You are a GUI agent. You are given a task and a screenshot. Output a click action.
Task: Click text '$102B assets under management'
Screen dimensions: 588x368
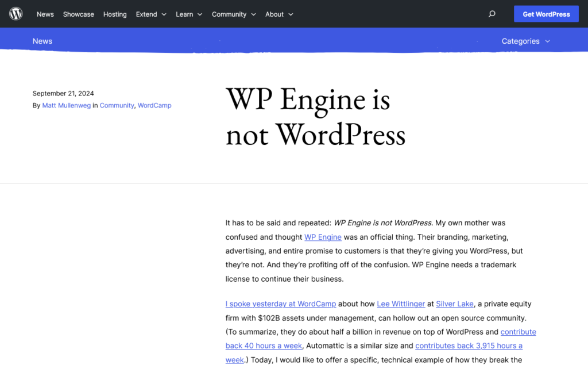pyautogui.click(x=317, y=318)
